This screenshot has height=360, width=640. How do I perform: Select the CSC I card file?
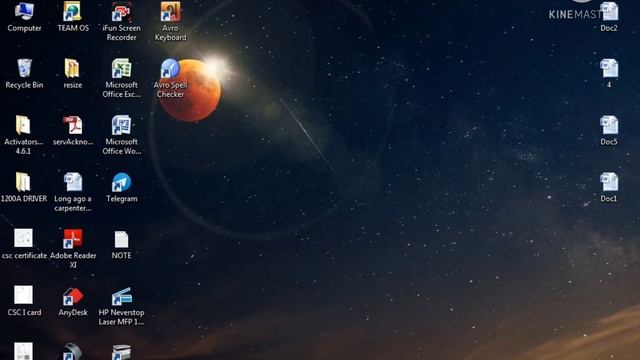[x=24, y=300]
